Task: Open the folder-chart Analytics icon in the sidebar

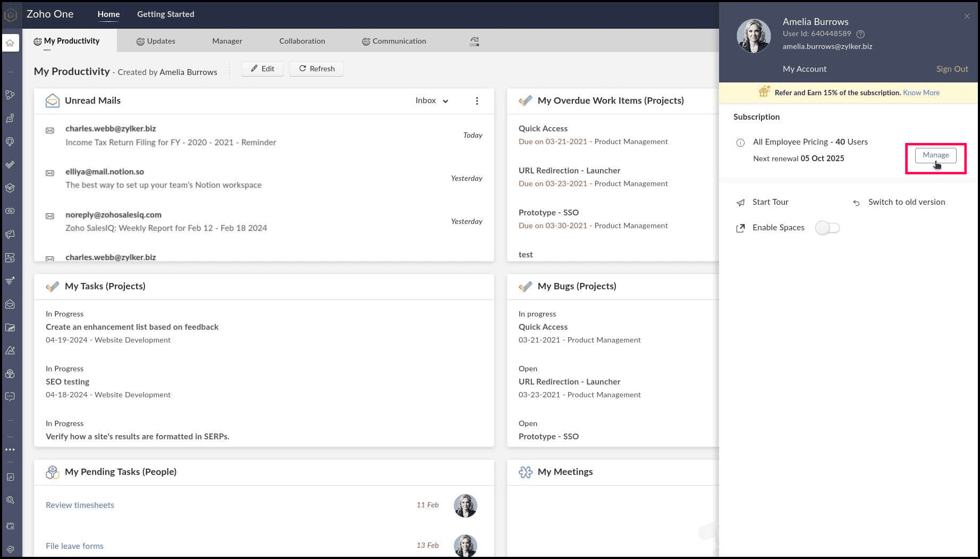Action: (x=10, y=328)
